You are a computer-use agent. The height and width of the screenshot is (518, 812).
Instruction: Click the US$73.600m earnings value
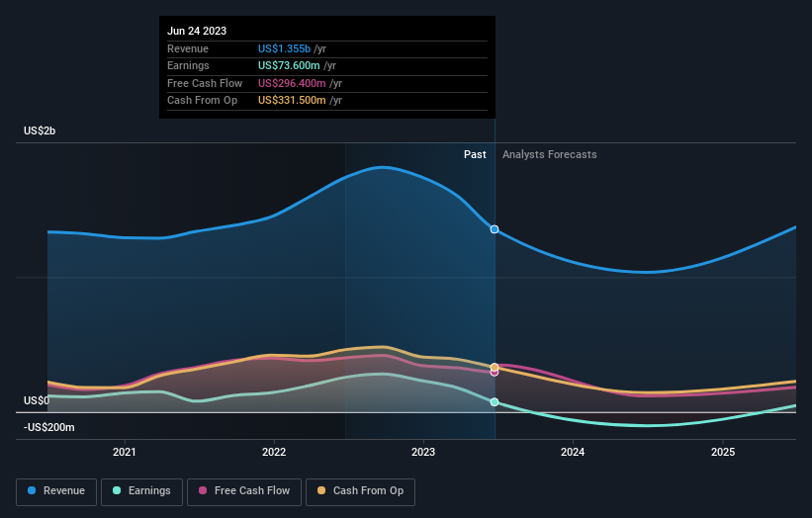pyautogui.click(x=289, y=65)
